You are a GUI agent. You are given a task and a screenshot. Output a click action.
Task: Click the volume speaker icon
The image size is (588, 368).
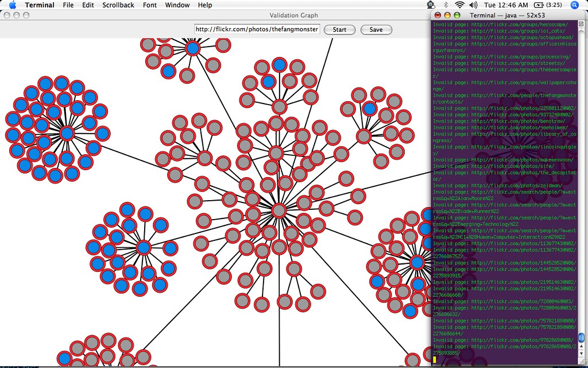pyautogui.click(x=473, y=5)
